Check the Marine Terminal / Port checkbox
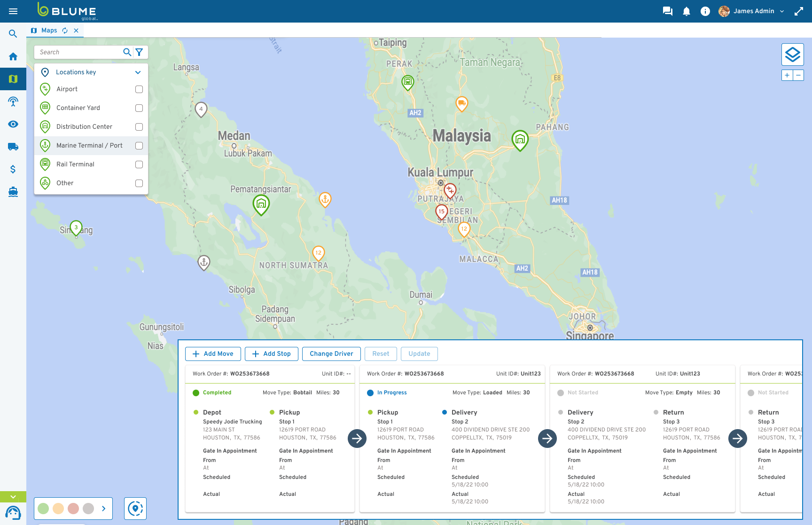The height and width of the screenshot is (525, 812). point(139,146)
